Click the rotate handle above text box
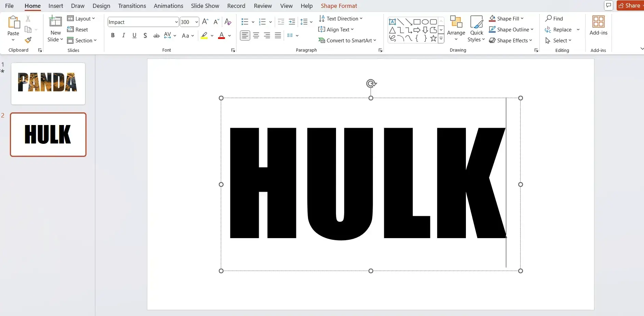 tap(371, 83)
